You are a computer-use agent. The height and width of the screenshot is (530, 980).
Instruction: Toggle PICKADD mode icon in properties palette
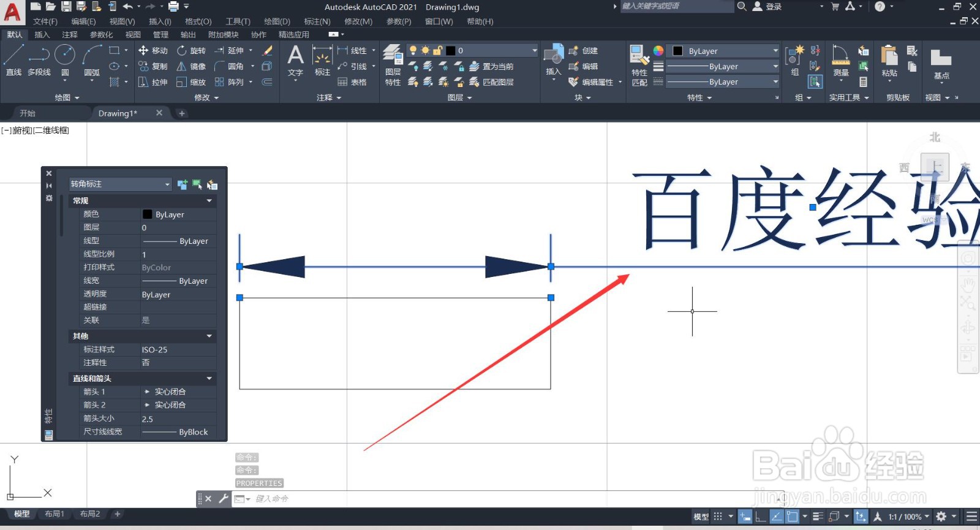tap(183, 184)
